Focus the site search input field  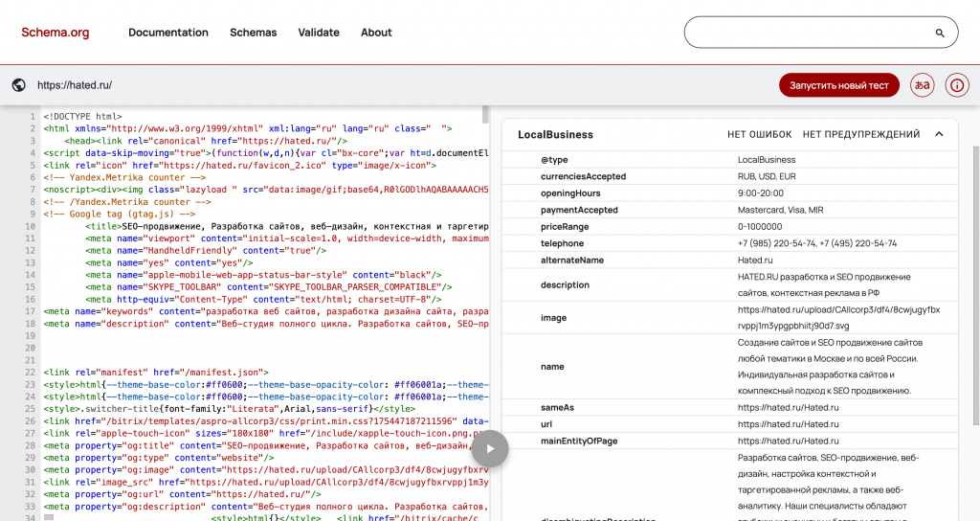point(809,33)
